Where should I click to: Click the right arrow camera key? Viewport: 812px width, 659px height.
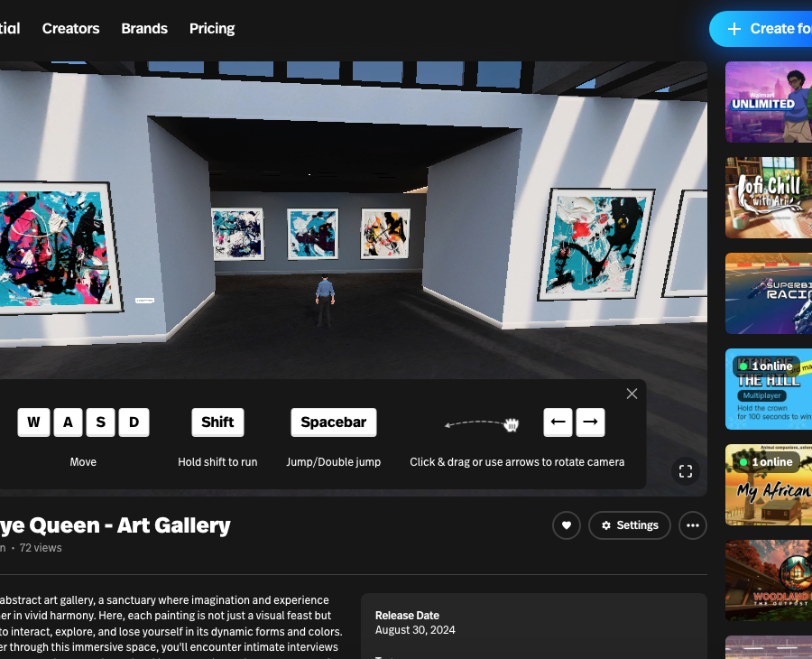click(590, 422)
